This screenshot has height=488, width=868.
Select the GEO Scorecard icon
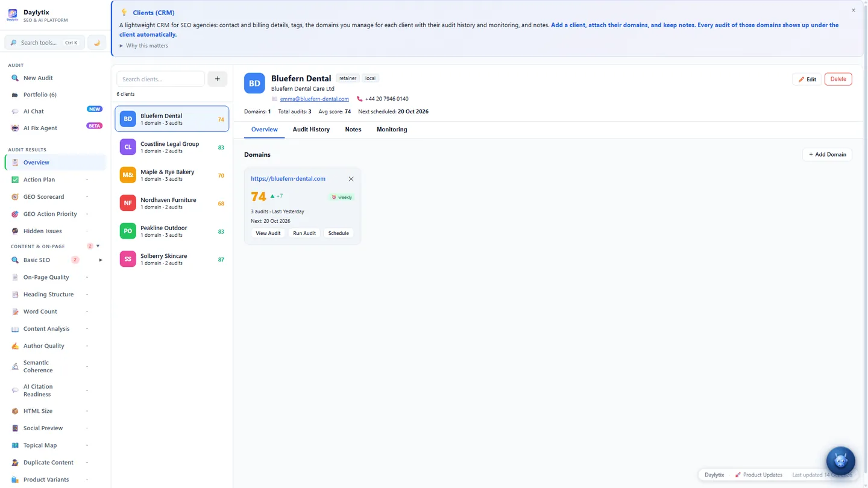[15, 197]
